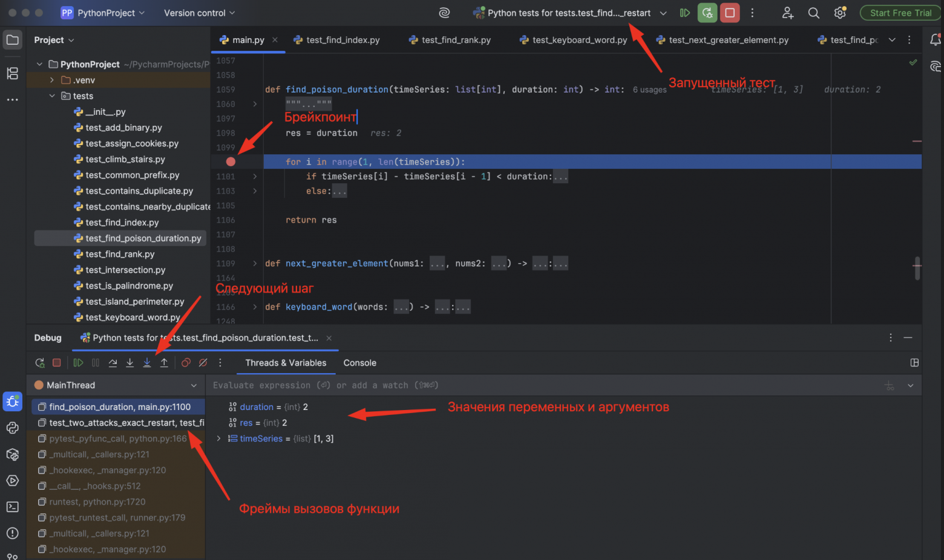Mute breakpoints in the debug toolbar
The image size is (944, 560).
coord(203,362)
